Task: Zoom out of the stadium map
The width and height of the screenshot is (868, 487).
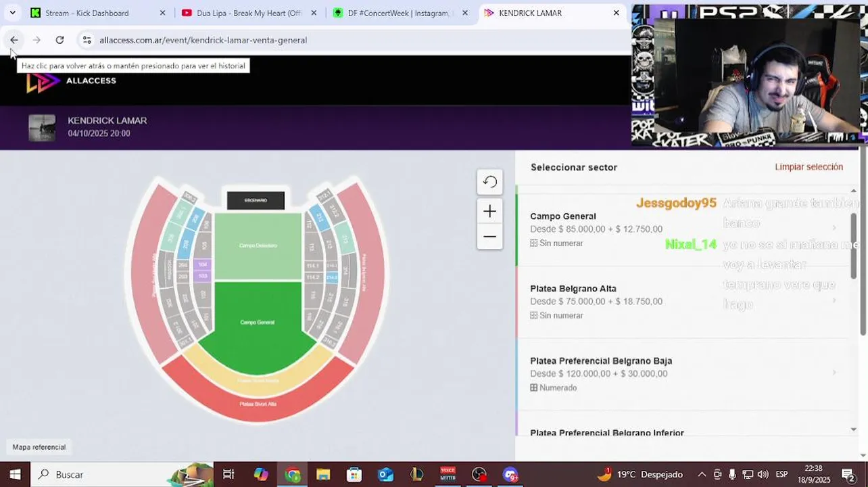Action: point(489,237)
